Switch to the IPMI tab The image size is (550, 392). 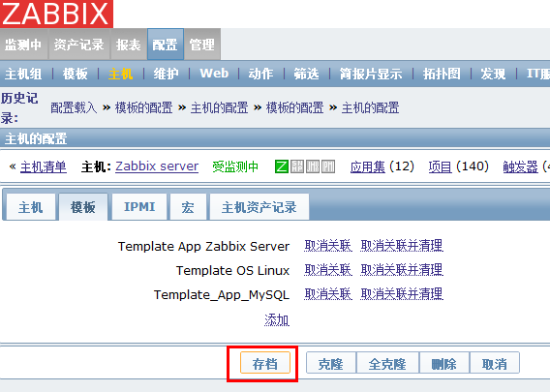[139, 207]
